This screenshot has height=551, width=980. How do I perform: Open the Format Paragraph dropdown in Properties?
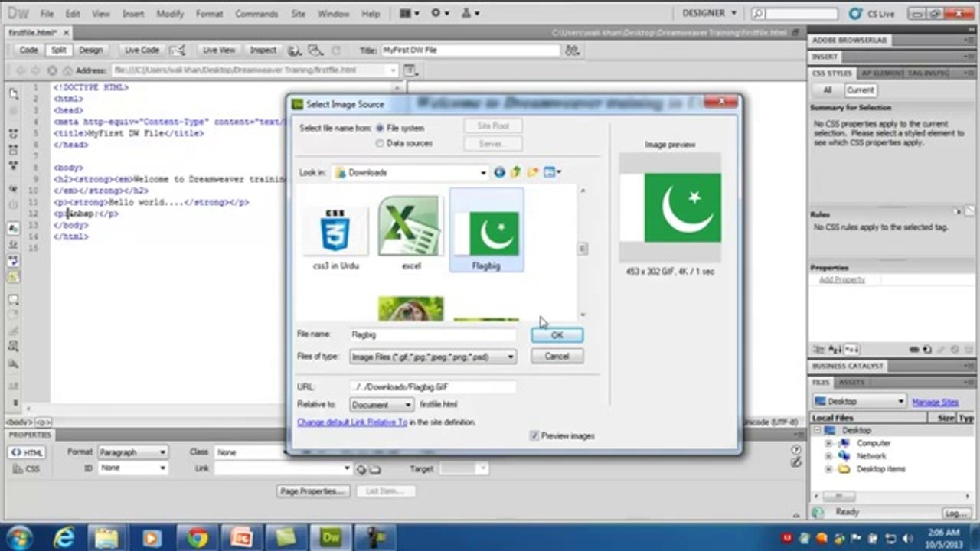pos(132,452)
